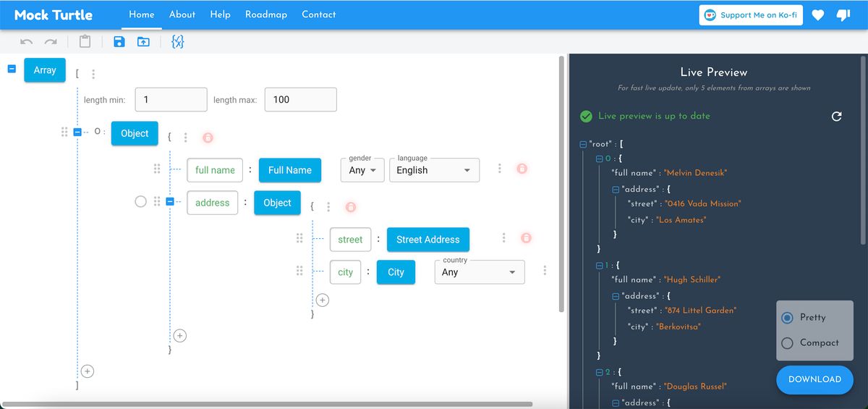Image resolution: width=868 pixels, height=409 pixels.
Task: Click the refresh live preview icon
Action: tap(836, 116)
